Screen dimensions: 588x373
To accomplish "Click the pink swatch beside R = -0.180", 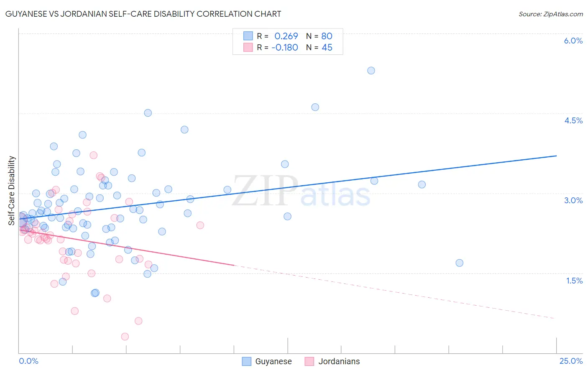I will tap(248, 47).
